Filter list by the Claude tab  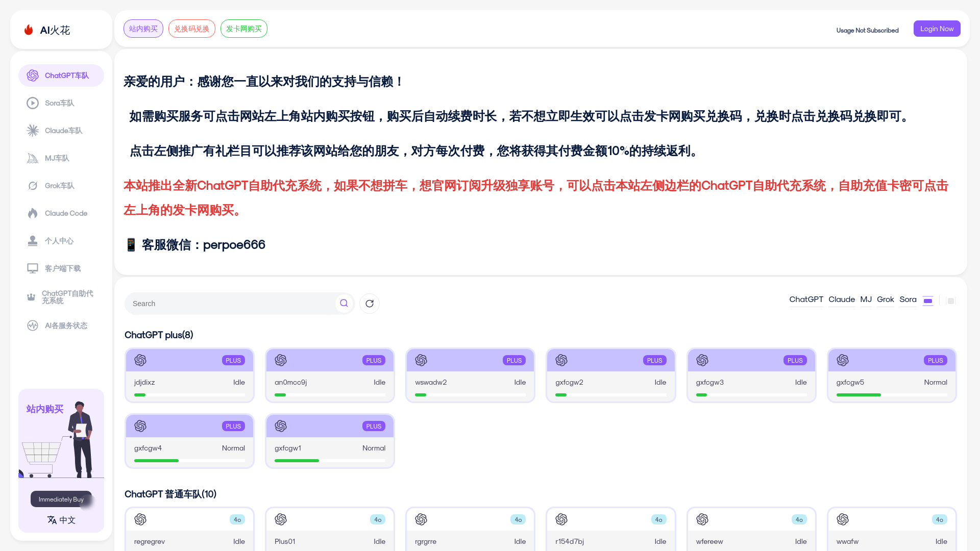tap(842, 299)
